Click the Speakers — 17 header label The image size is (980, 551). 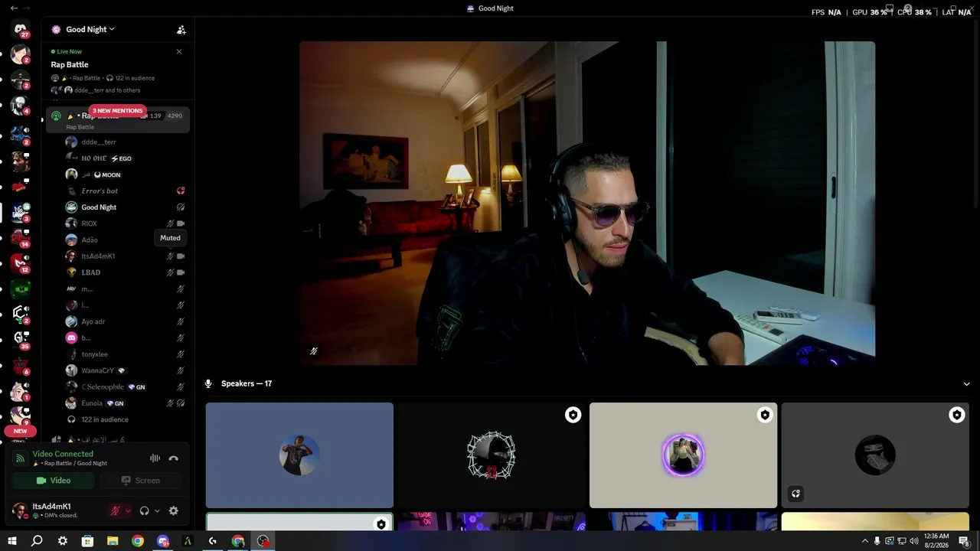[x=247, y=383]
